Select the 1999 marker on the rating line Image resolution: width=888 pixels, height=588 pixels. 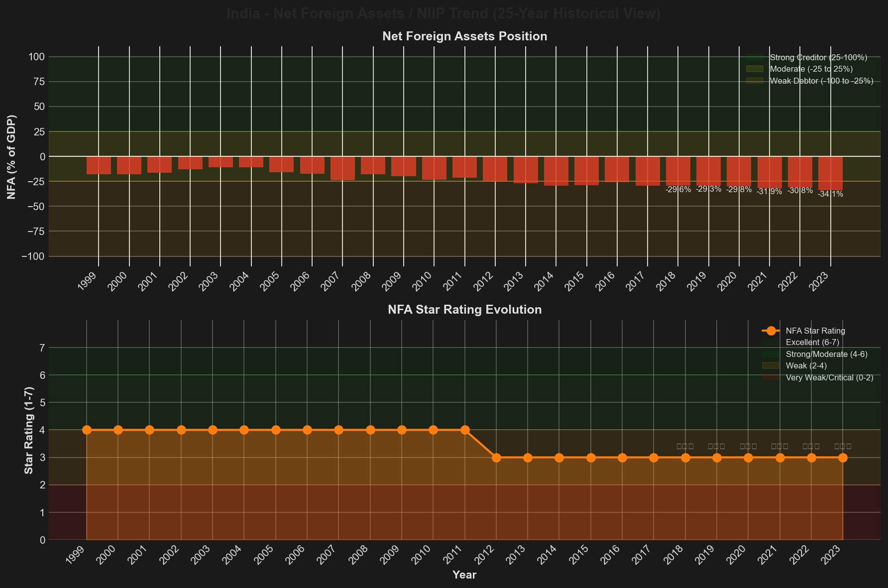87,430
